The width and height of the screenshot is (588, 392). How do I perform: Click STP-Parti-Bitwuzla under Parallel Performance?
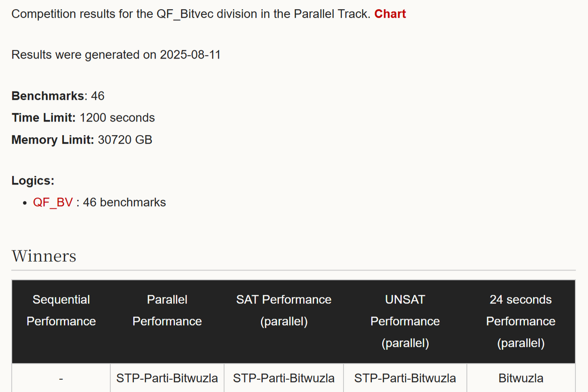tap(167, 379)
